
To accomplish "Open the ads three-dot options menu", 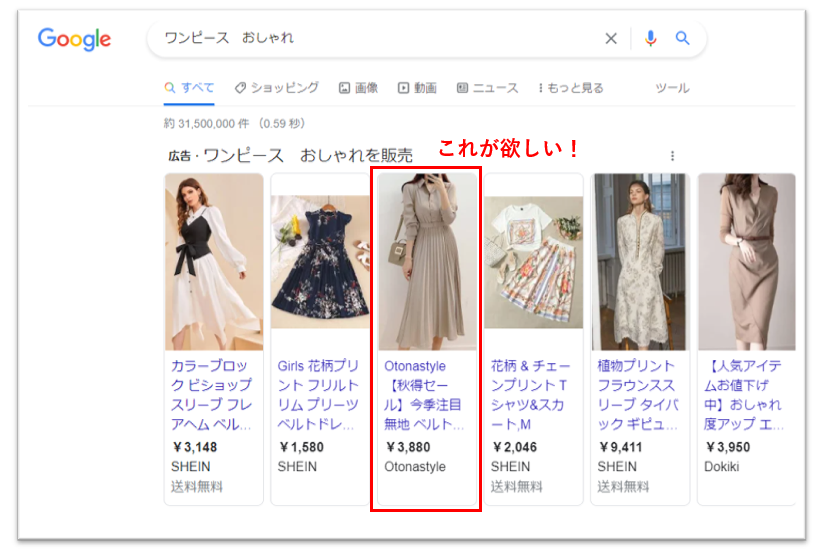I will tap(672, 156).
